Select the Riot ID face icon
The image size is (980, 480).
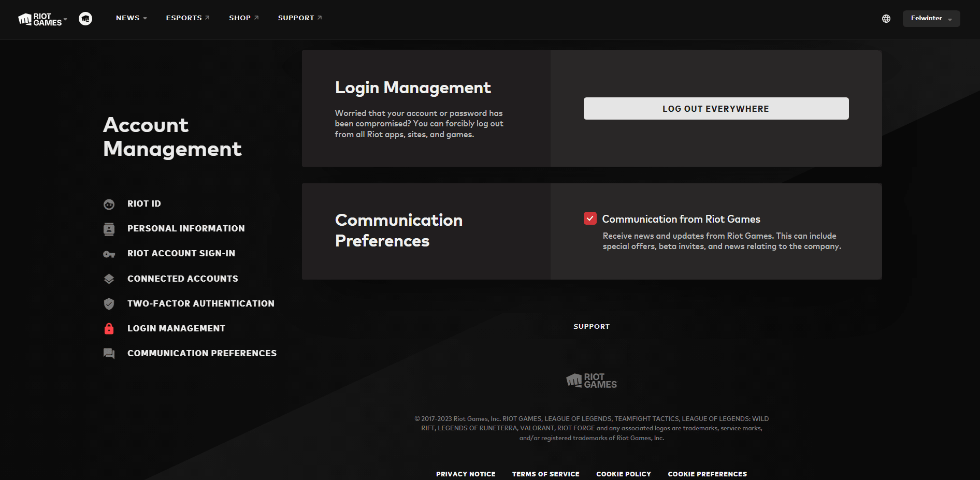point(109,204)
